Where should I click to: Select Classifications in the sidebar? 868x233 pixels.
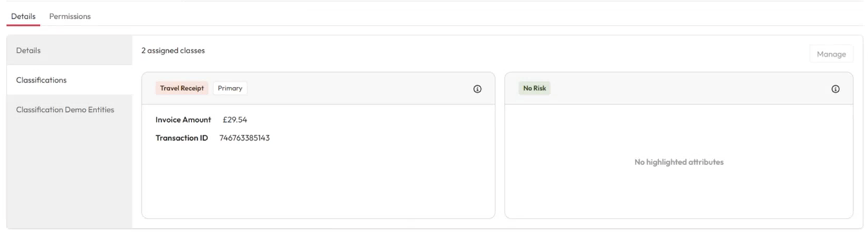pos(41,80)
